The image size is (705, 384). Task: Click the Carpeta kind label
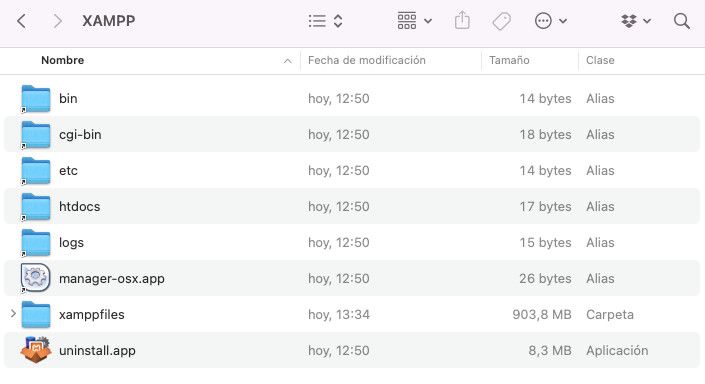pos(610,314)
